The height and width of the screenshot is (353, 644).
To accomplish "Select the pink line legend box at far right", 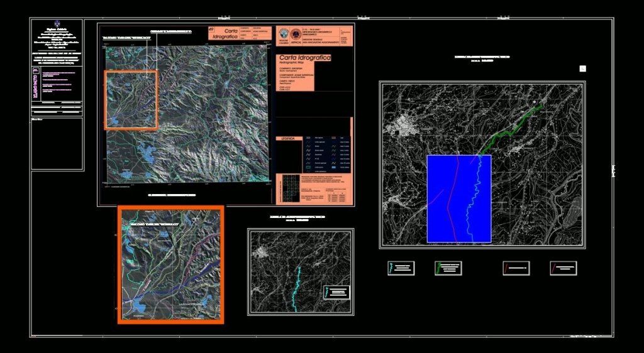I will [x=563, y=268].
